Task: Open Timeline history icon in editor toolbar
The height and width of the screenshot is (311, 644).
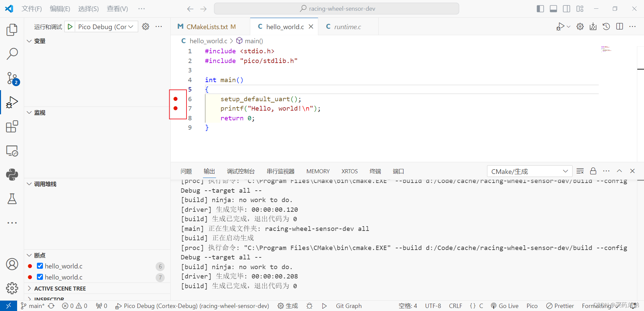Action: (x=606, y=26)
